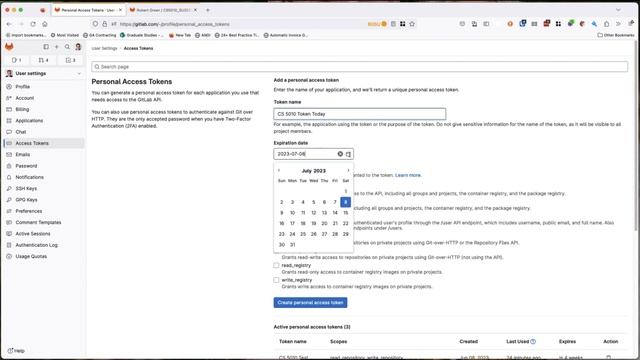The height and width of the screenshot is (360, 640).
Task: Click the reader view icon in the address bar
Action: tap(393, 24)
